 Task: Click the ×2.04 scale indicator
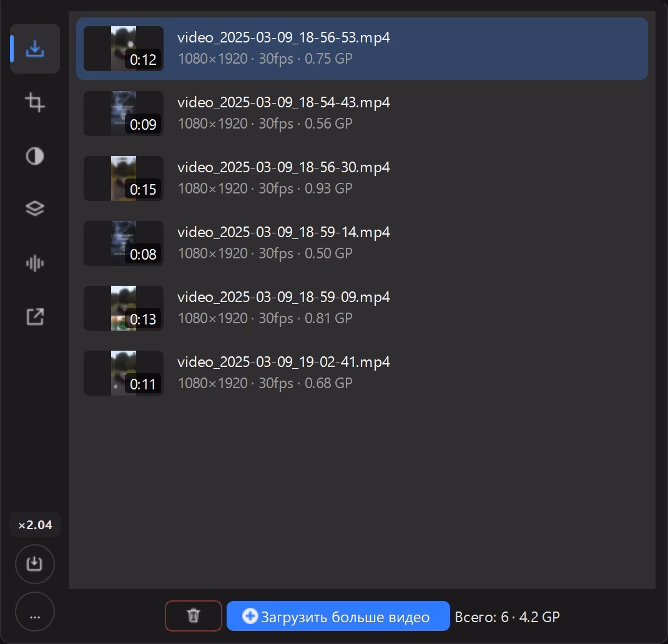click(x=35, y=525)
